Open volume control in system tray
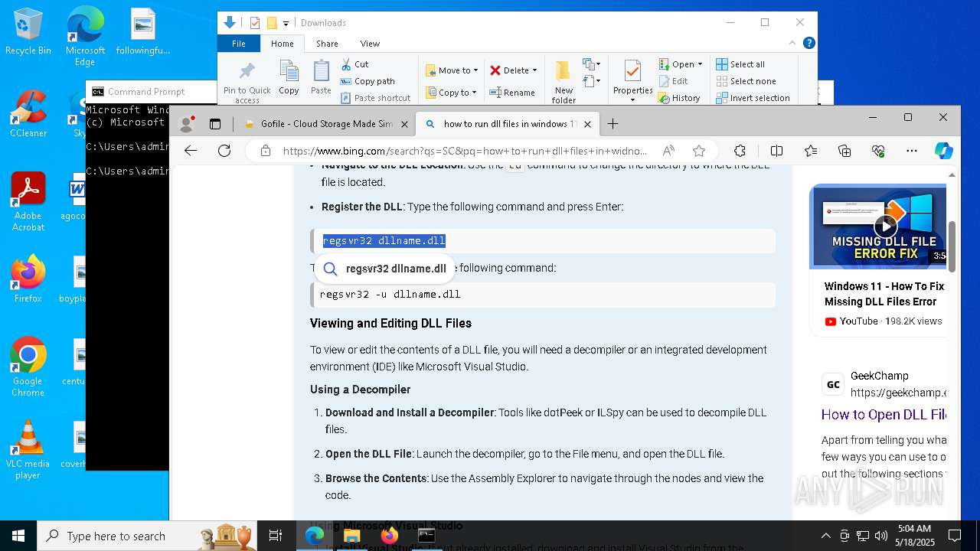Image resolution: width=980 pixels, height=551 pixels. 881,536
